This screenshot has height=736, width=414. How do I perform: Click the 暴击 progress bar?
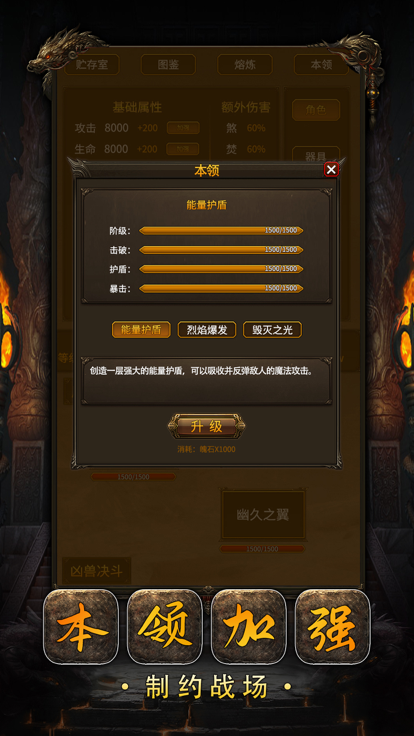click(221, 288)
